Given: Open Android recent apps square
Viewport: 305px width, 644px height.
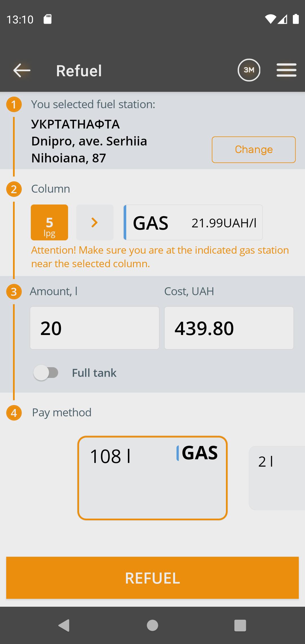Looking at the screenshot, I should (x=240, y=625).
